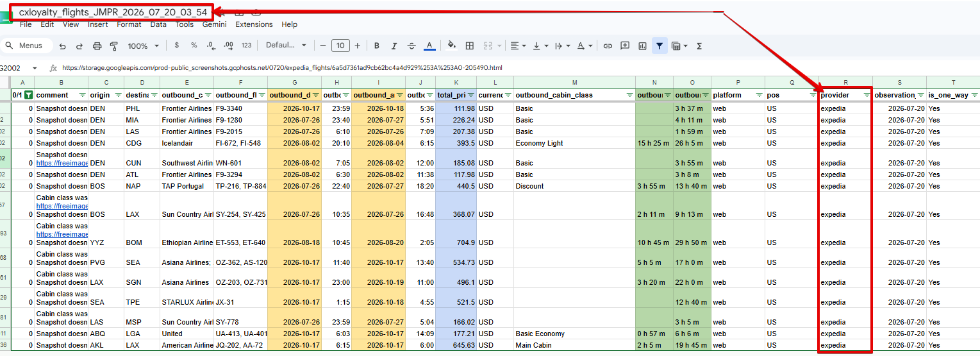
Task: Pick a fill color with paint bucket
Action: [x=451, y=46]
